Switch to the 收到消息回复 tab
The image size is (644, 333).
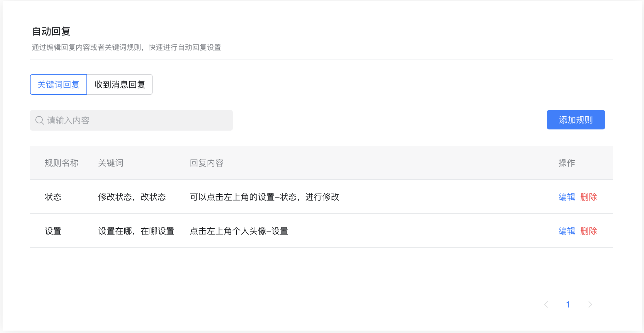click(x=120, y=85)
